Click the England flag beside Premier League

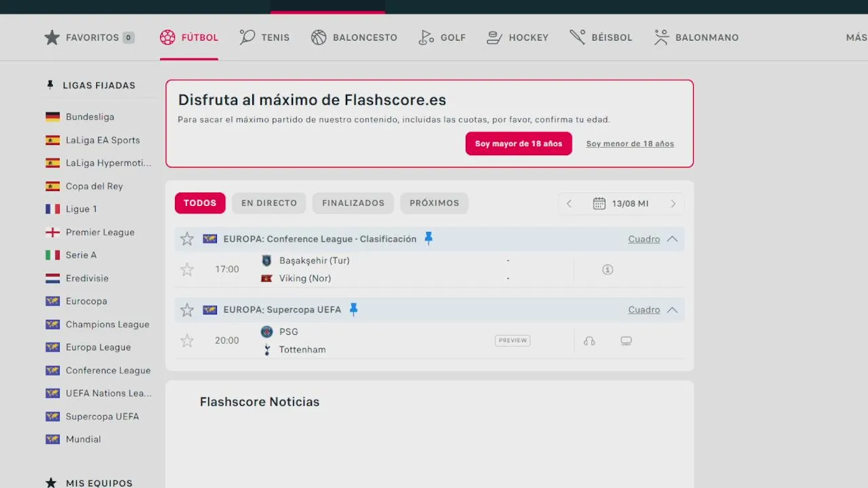[53, 232]
